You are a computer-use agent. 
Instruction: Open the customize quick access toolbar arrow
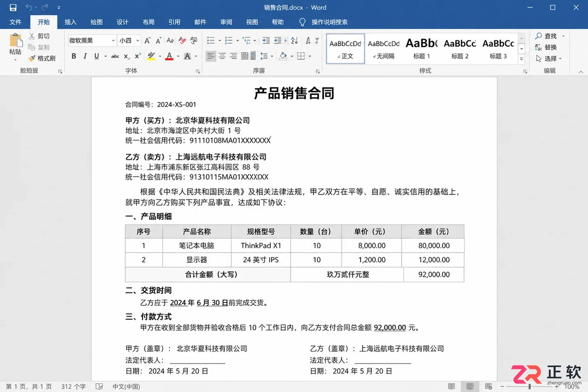59,8
